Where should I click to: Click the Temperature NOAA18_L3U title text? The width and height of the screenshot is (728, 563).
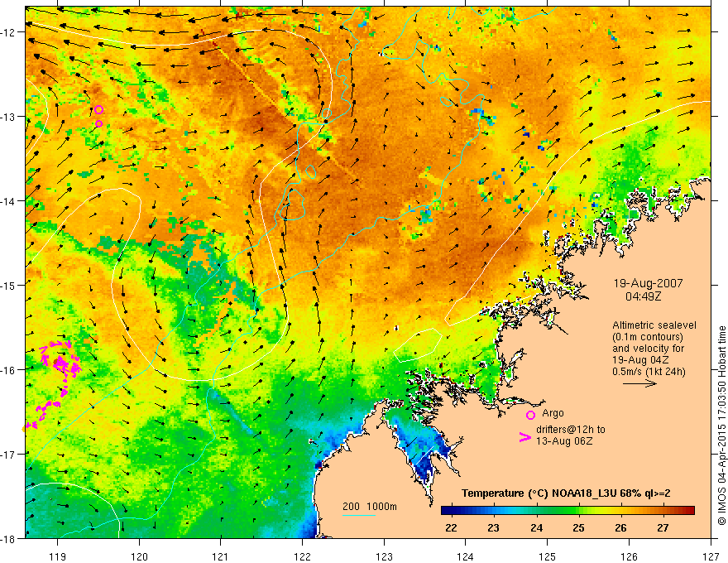click(x=566, y=493)
